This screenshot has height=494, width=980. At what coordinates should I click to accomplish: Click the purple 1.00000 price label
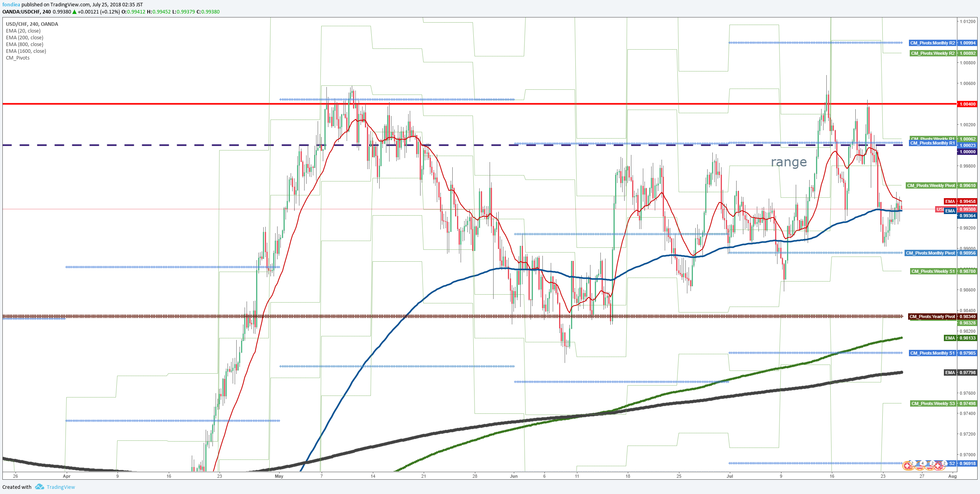pos(967,152)
